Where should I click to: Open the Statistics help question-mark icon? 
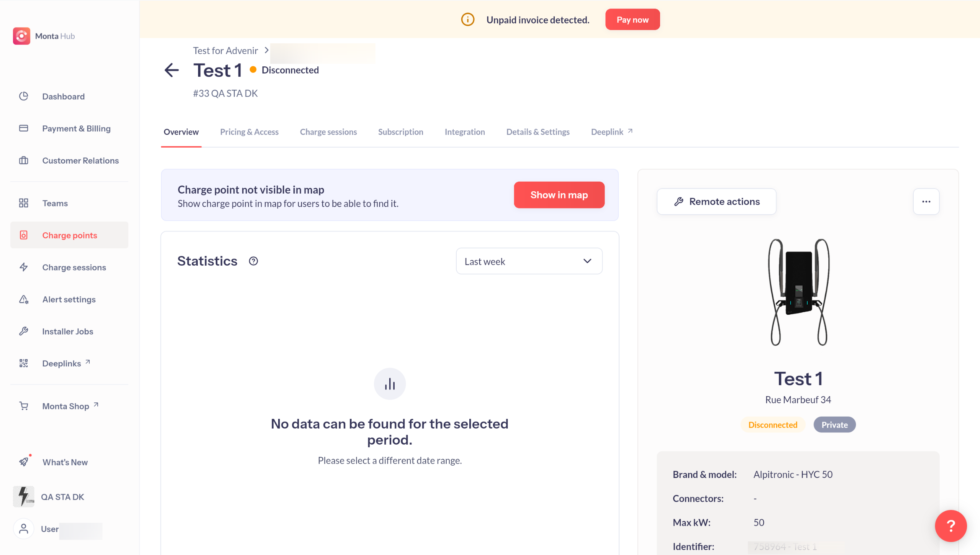[253, 261]
